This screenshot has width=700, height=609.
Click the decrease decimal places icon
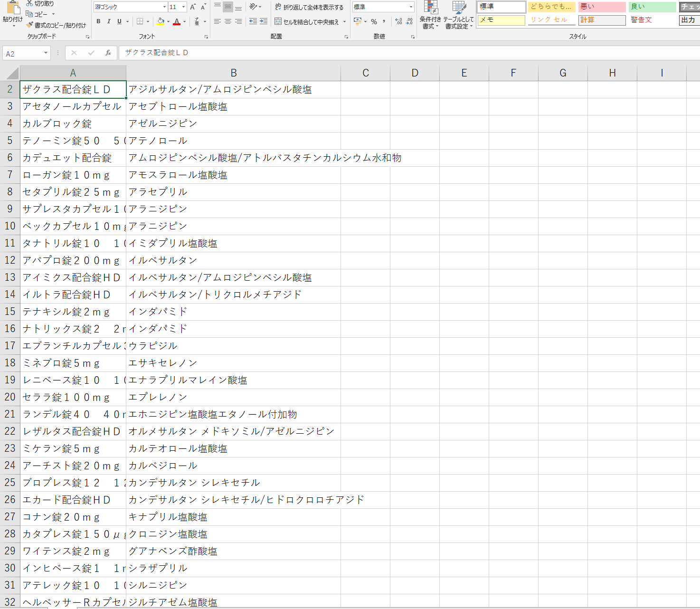[409, 21]
